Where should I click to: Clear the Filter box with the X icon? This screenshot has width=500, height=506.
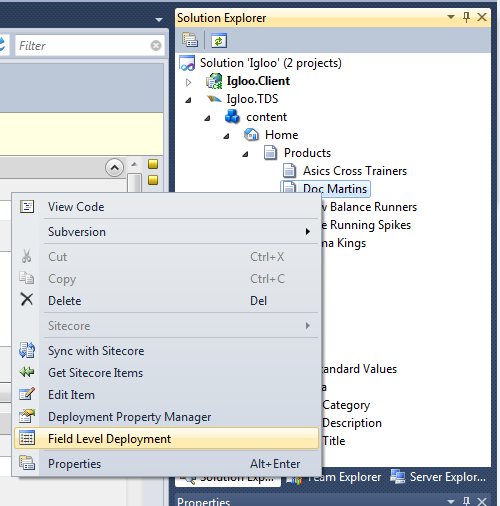click(x=156, y=45)
